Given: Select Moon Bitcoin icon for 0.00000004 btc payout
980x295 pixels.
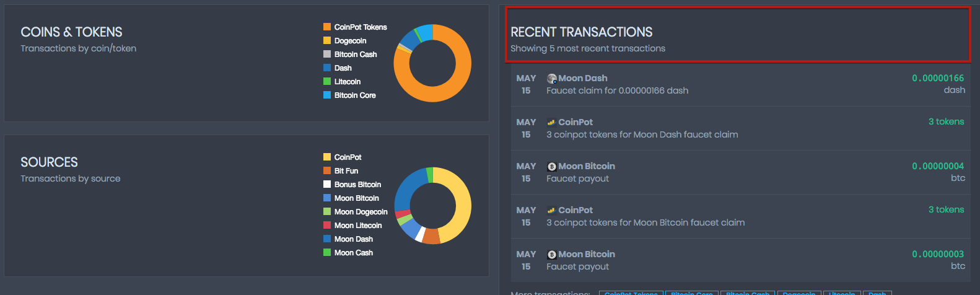Looking at the screenshot, I should 552,167.
